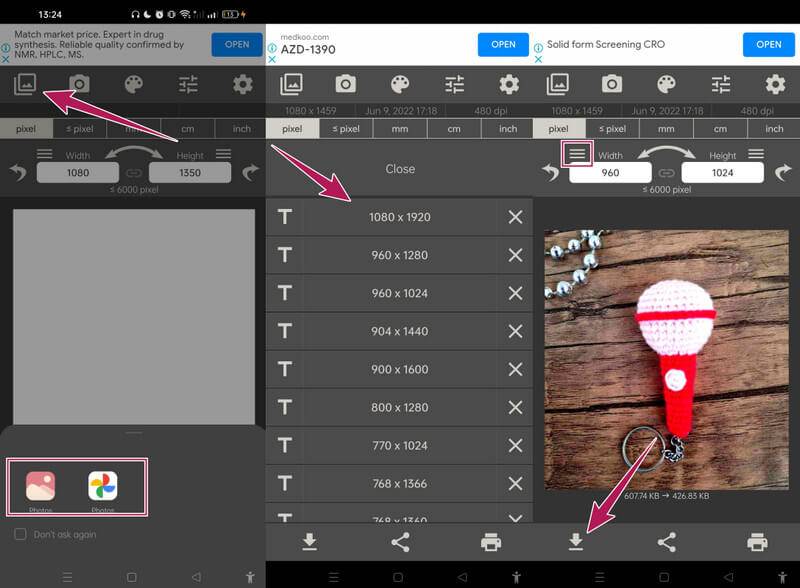Open the hamburger menu above Width 1080

(44, 154)
